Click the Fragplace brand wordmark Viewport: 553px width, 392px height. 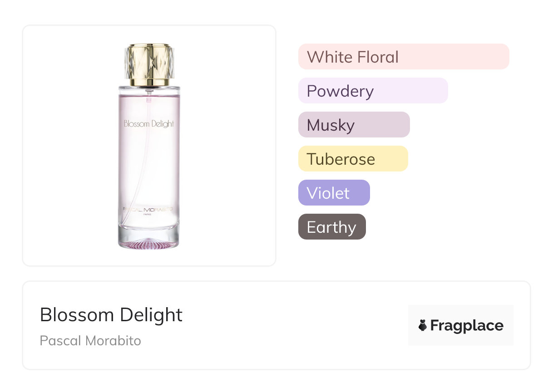[467, 325]
